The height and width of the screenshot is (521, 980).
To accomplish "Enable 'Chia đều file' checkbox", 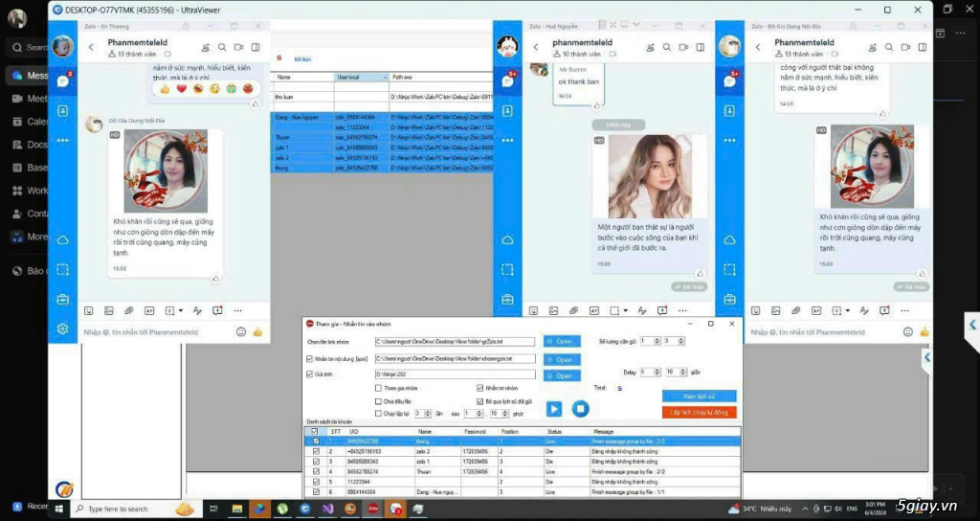I will (378, 401).
